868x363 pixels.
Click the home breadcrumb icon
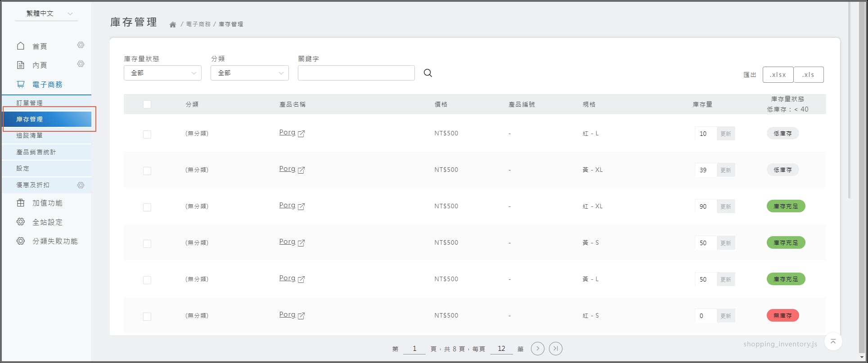click(172, 25)
